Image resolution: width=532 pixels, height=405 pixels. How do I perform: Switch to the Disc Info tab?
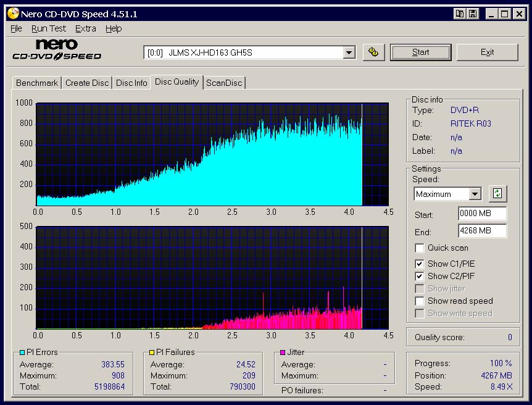tap(131, 83)
